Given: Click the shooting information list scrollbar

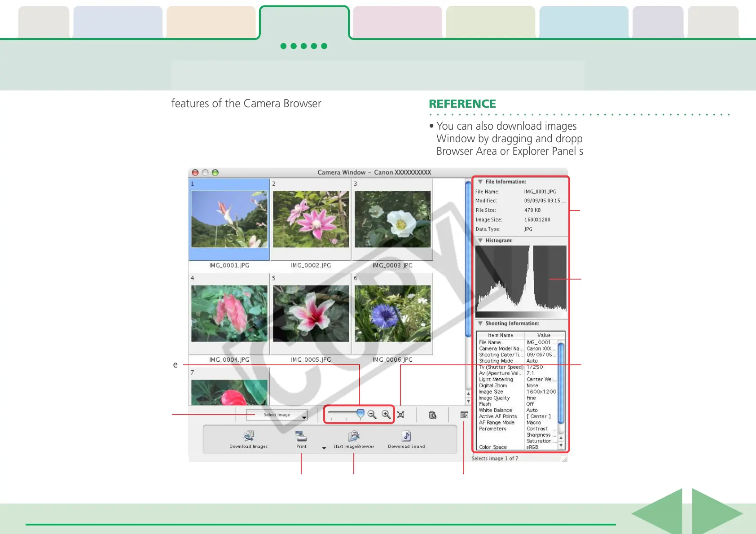Looking at the screenshot, I should [561, 382].
